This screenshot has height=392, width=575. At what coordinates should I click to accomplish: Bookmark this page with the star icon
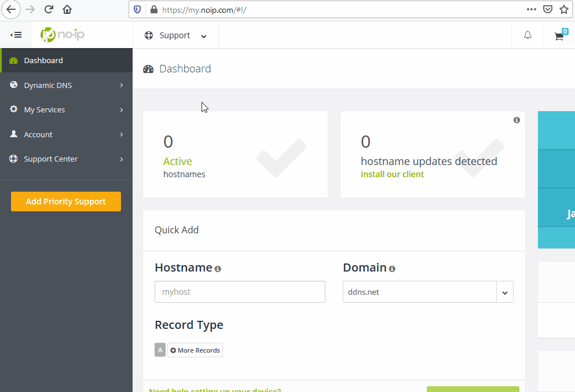click(x=564, y=9)
